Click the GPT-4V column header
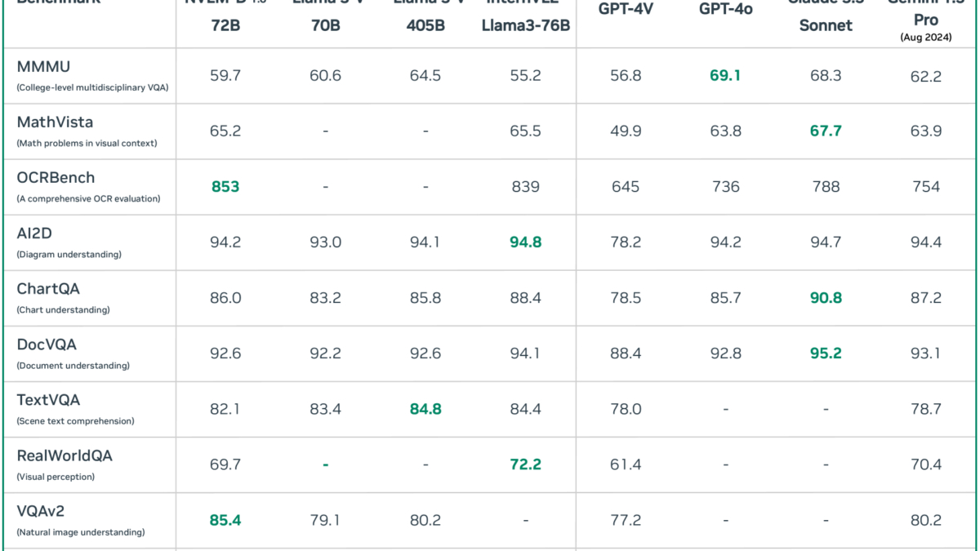 tap(626, 9)
